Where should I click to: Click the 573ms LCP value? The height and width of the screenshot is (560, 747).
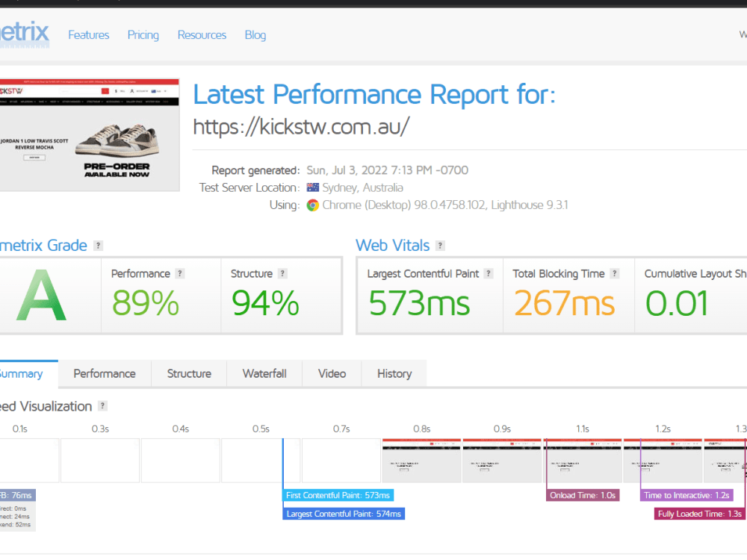tap(419, 303)
